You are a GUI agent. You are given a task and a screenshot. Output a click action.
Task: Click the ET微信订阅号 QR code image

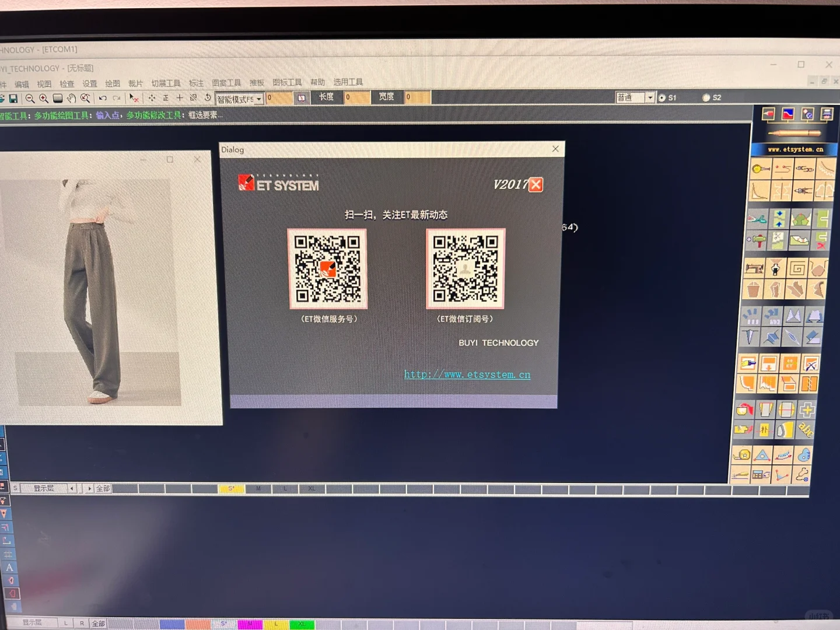pyautogui.click(x=466, y=268)
